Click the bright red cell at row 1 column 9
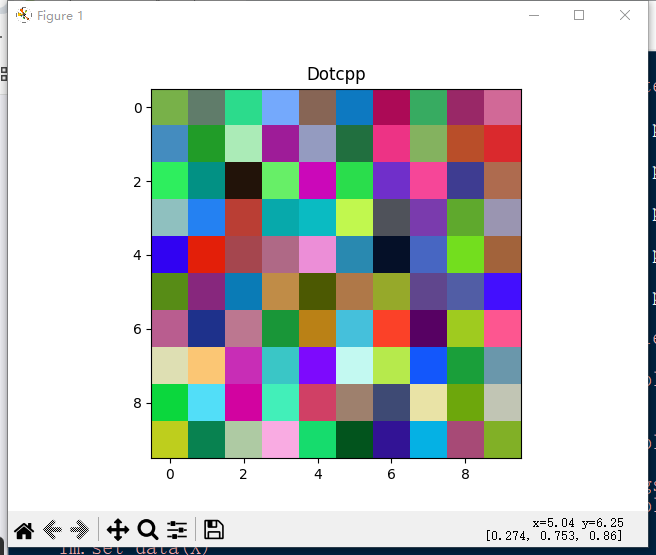 [x=502, y=143]
